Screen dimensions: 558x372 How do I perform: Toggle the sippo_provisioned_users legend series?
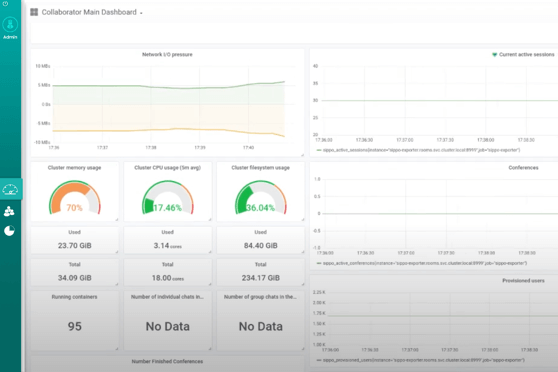pos(420,360)
